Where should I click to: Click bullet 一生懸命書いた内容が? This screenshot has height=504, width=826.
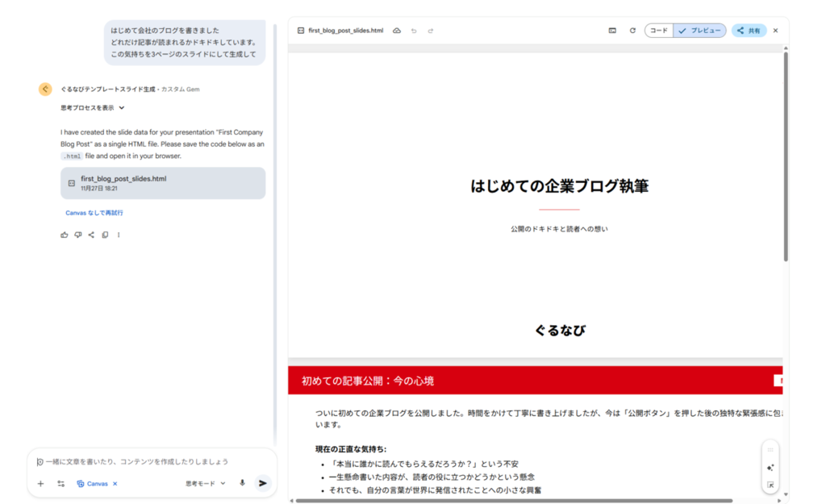coord(432,477)
